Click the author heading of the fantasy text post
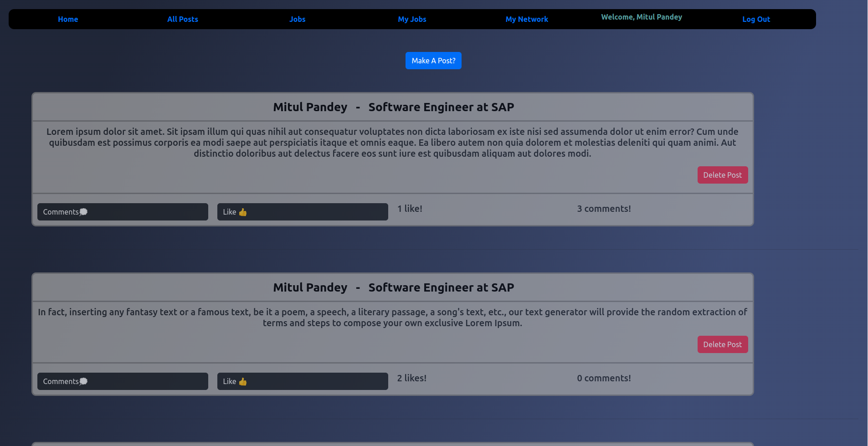868x446 pixels. point(393,287)
